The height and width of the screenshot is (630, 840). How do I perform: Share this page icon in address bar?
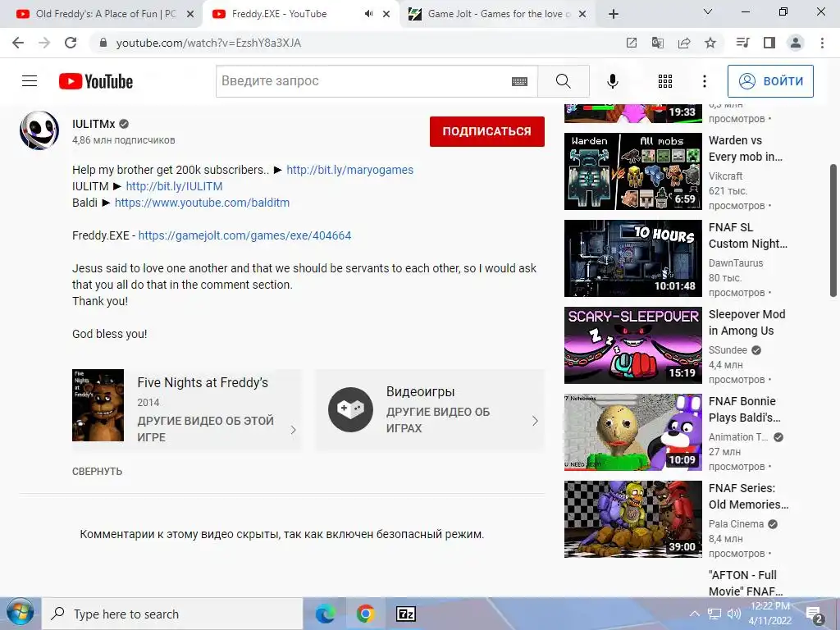point(684,43)
